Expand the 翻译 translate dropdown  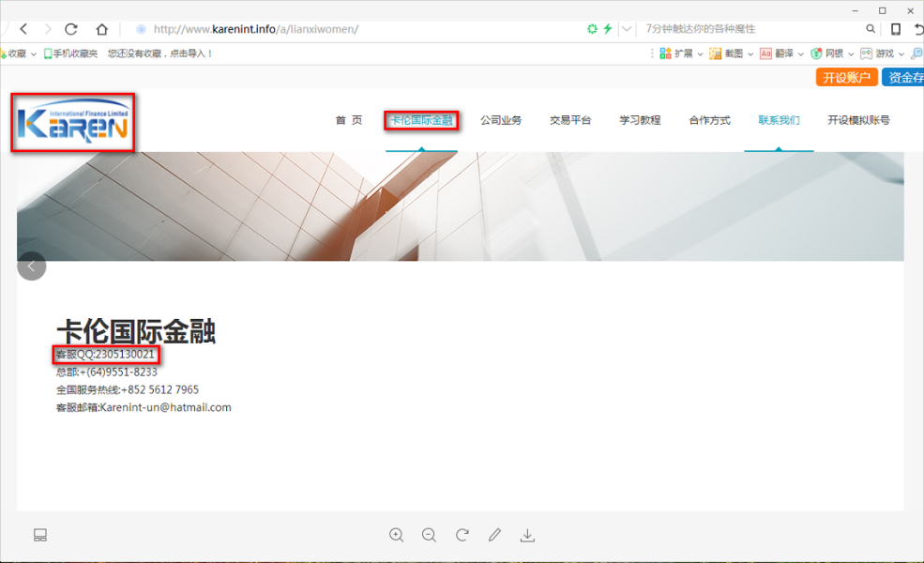tap(783, 53)
